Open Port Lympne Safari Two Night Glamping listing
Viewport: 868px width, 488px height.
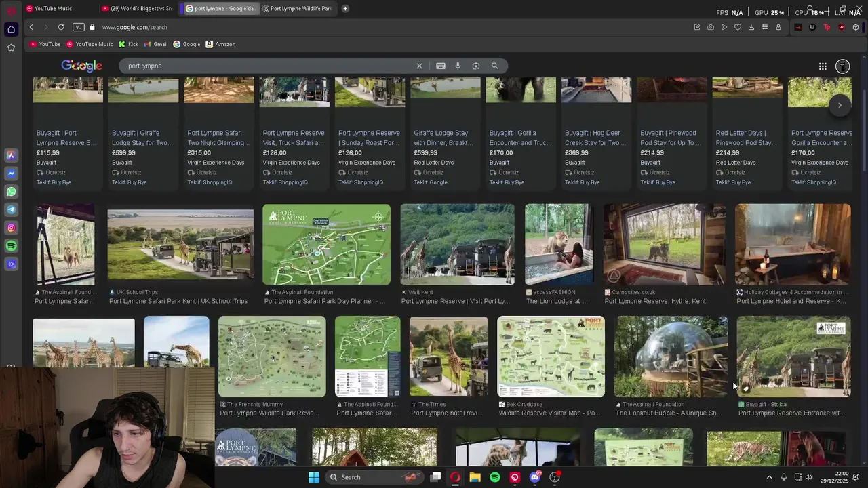219,132
